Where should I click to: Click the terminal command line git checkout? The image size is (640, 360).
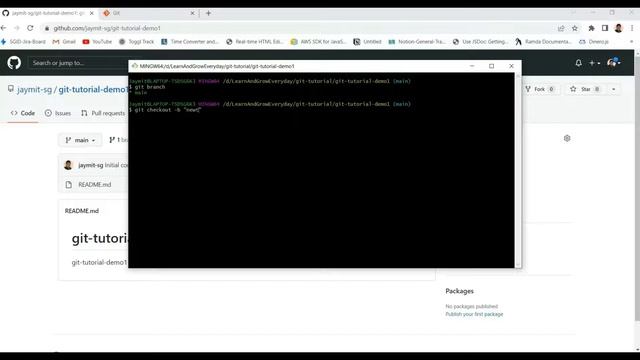point(165,110)
